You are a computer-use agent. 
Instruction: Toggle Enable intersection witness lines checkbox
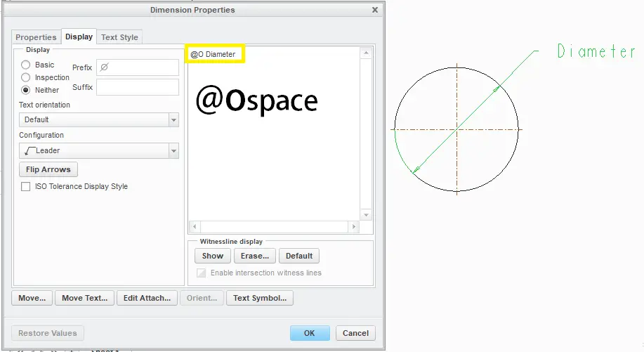pos(202,273)
